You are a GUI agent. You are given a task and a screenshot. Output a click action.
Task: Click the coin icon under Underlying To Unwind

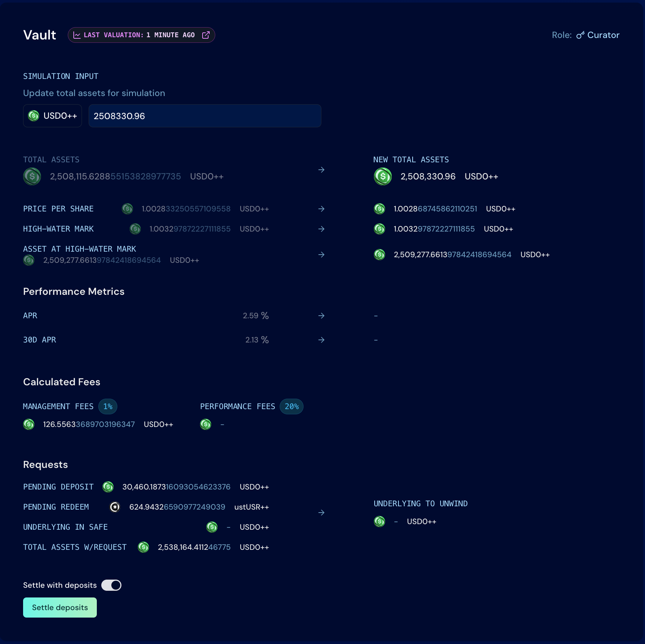(x=379, y=522)
